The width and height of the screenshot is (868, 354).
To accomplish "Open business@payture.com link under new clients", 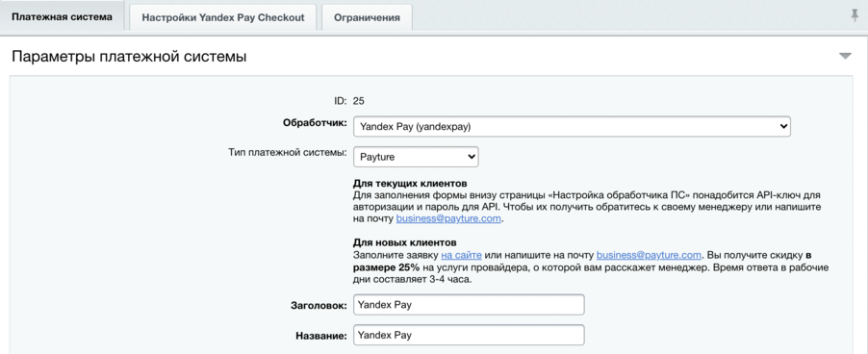I will pos(650,255).
